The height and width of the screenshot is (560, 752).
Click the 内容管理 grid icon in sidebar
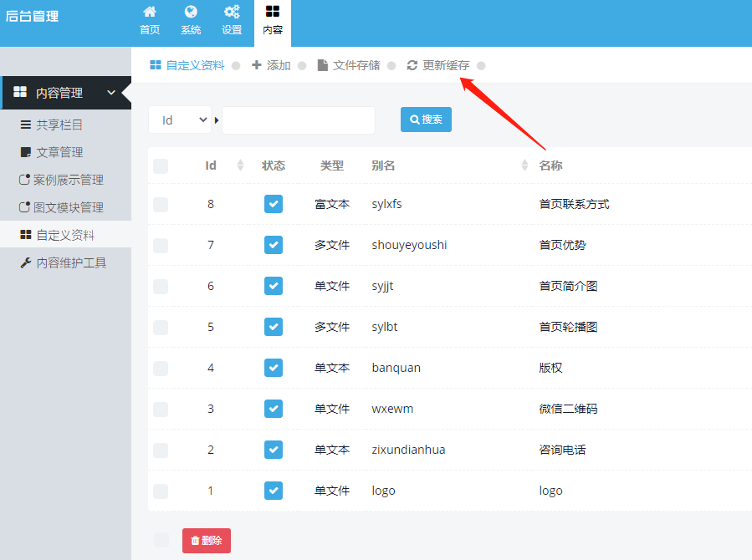point(20,92)
